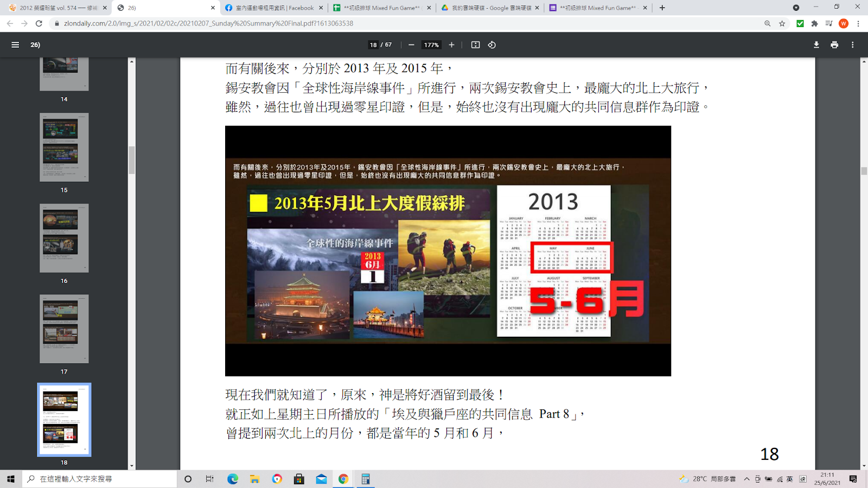Launch Microsoft Edge from taskbar
868x488 pixels.
click(x=233, y=479)
